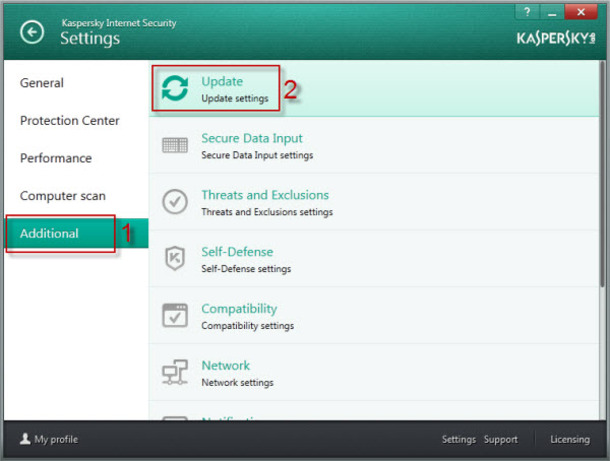Open the Self-Defense heading link
610x461 pixels.
(237, 252)
